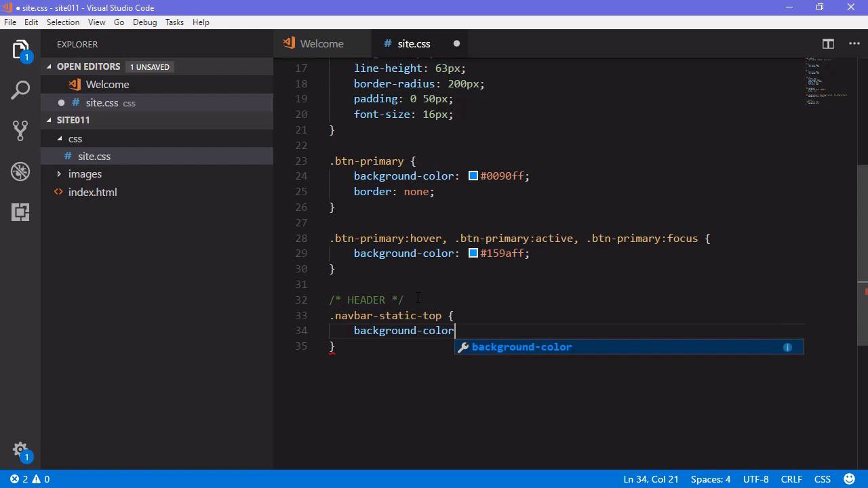Click the info icon in suggestion popup

click(x=787, y=347)
